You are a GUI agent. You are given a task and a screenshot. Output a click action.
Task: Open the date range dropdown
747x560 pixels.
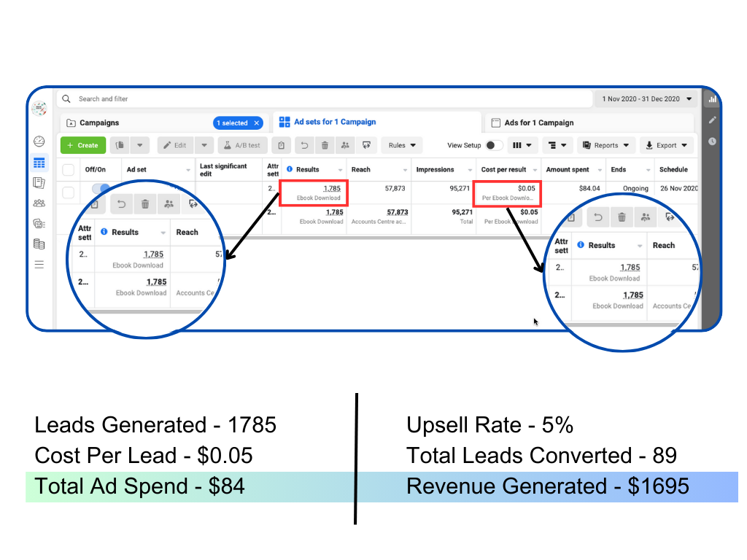646,99
